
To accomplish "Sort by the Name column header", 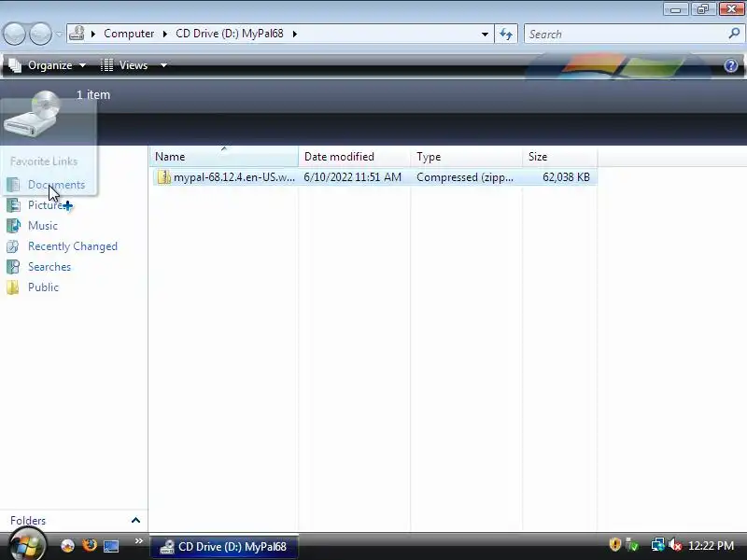I will point(223,157).
